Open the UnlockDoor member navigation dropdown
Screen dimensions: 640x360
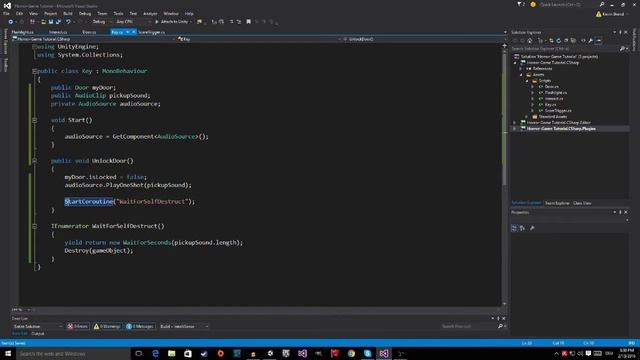pos(424,39)
